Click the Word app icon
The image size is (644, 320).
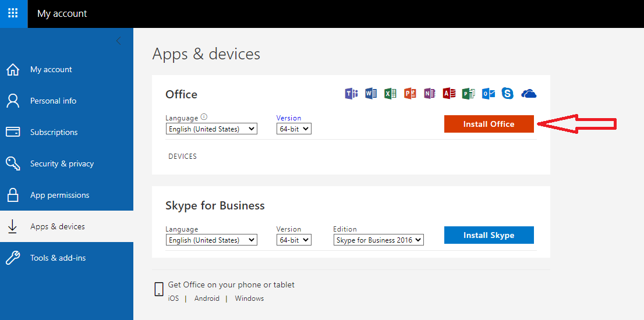click(x=371, y=94)
